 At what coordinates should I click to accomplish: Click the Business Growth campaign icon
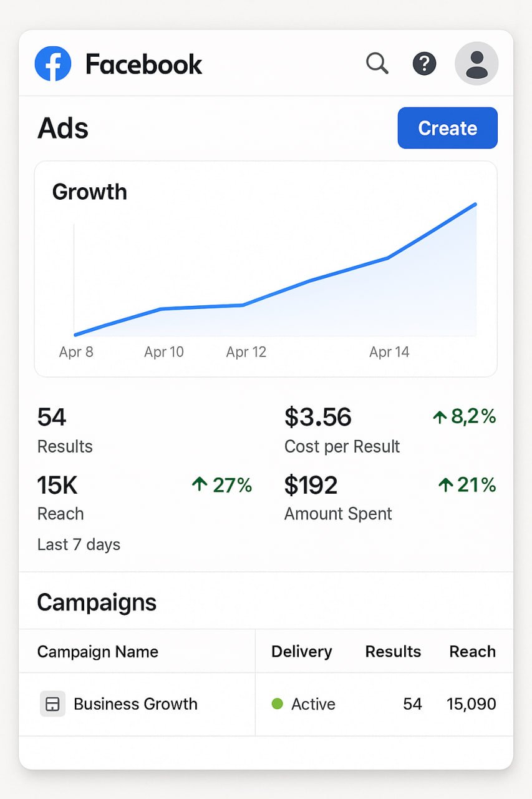click(x=53, y=704)
